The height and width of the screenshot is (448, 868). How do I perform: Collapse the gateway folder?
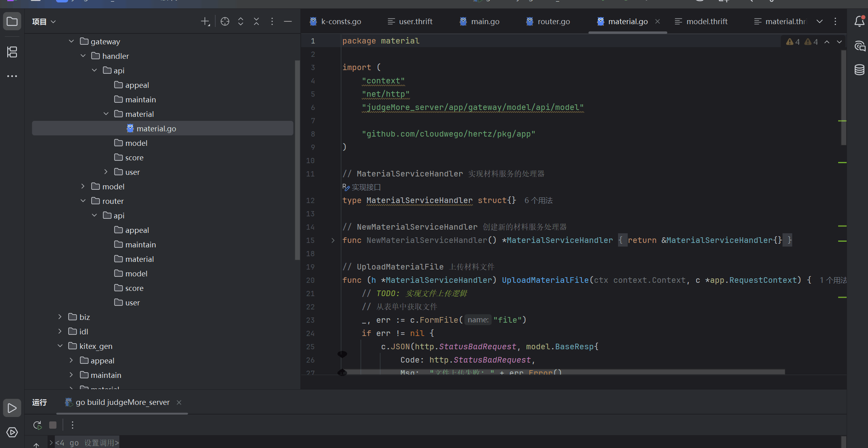coord(71,41)
